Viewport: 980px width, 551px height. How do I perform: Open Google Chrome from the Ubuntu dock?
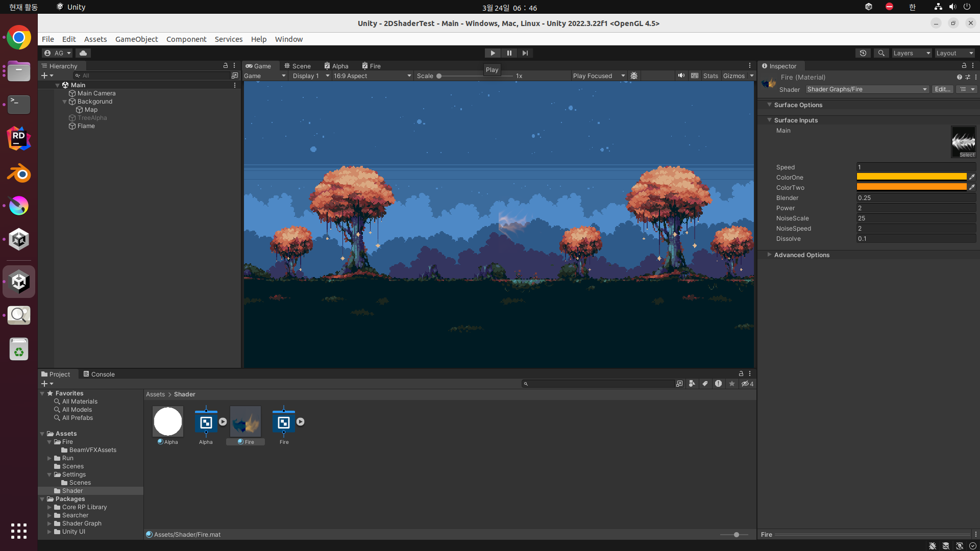pos(19,37)
